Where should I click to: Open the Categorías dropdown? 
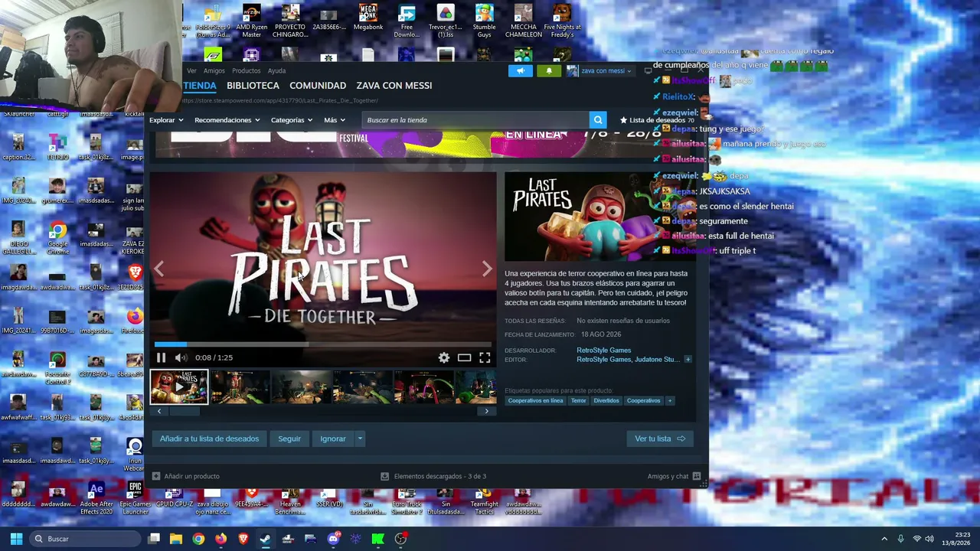(x=292, y=120)
